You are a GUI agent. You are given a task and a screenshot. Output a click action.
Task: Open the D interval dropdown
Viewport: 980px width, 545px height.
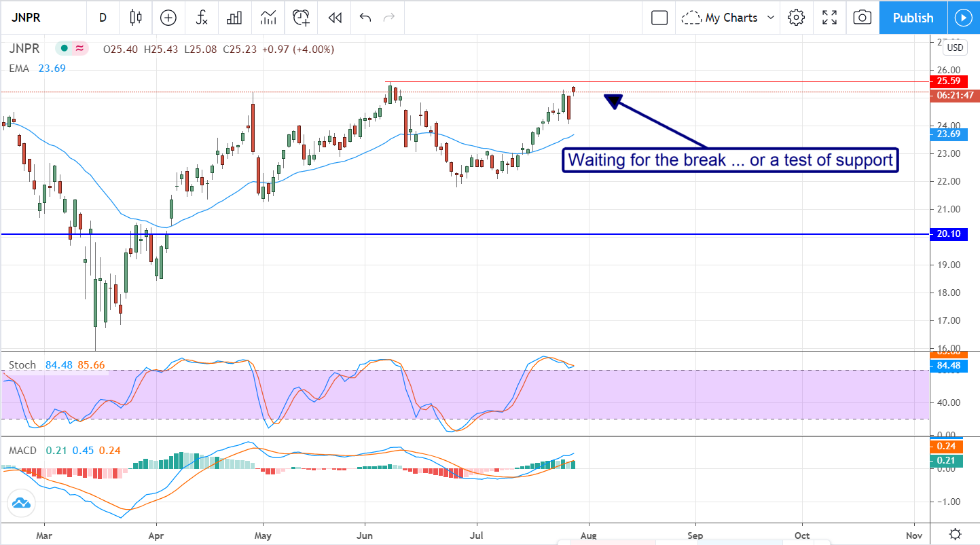[x=103, y=18]
